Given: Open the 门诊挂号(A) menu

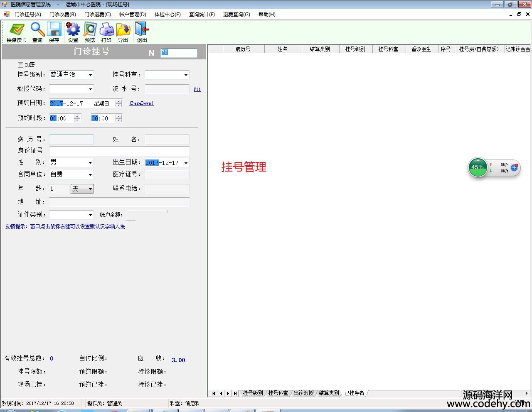Looking at the screenshot, I should tap(28, 15).
